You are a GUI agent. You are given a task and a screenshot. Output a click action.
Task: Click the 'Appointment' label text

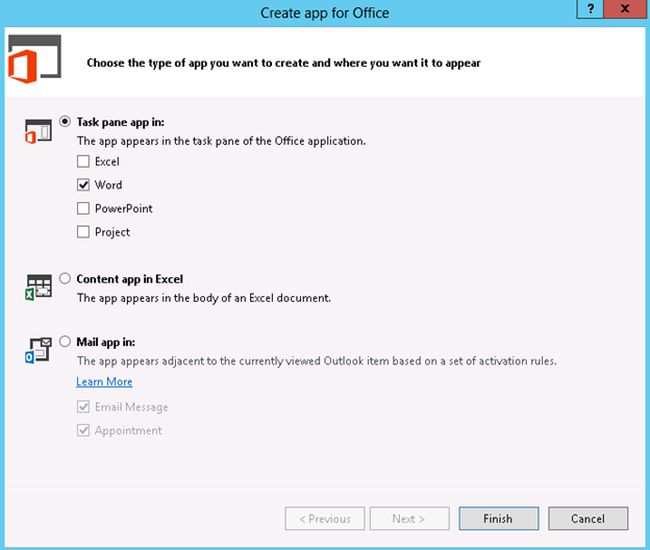pyautogui.click(x=128, y=431)
